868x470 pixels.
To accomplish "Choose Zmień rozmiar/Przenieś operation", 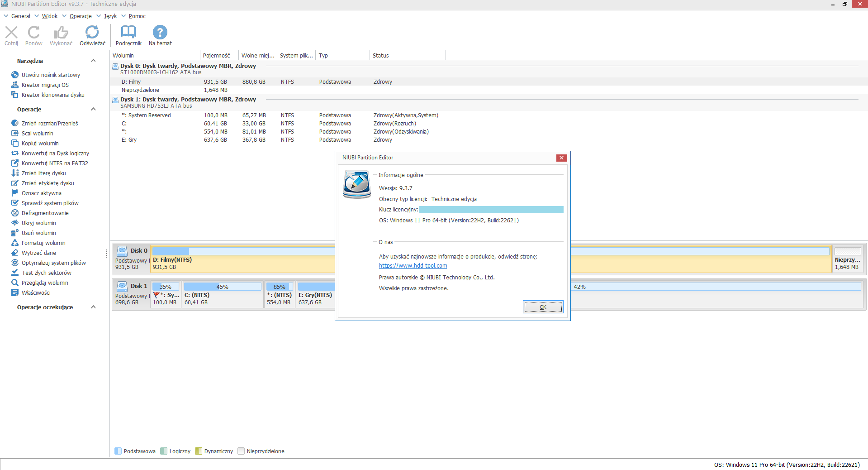I will pos(50,124).
